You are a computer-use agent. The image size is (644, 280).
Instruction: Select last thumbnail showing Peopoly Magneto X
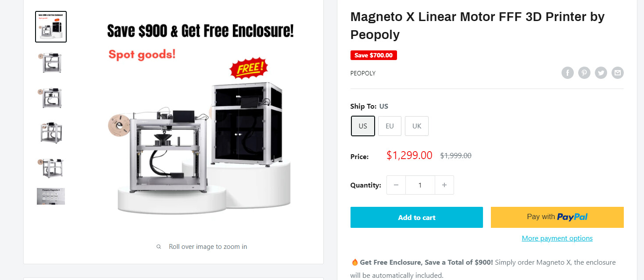pyautogui.click(x=51, y=196)
